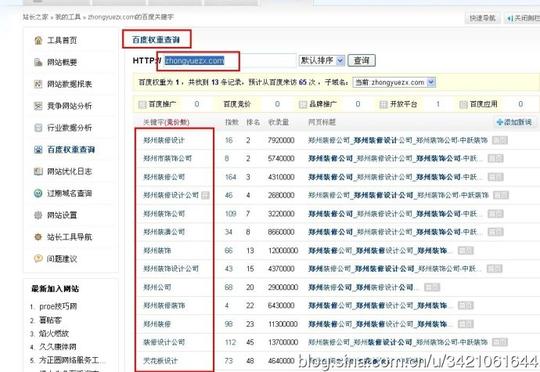540x372 pixels.
Task: Click the icon beside 行业数据分析
Action: click(38, 128)
